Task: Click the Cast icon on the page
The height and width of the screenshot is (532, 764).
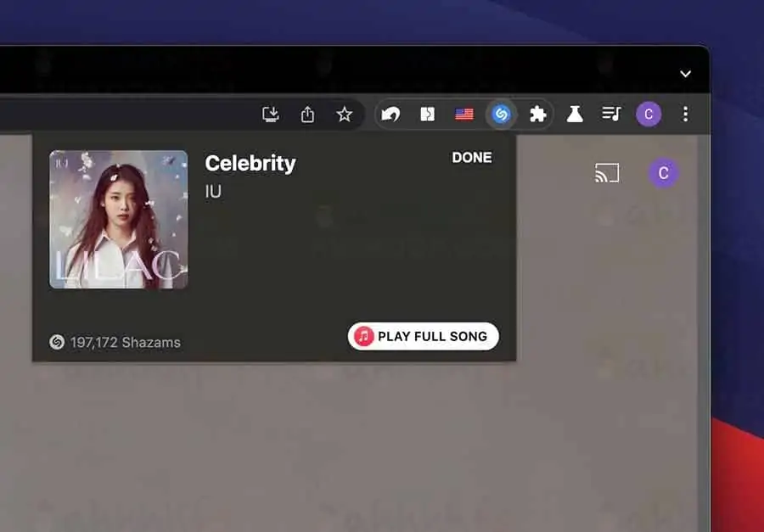Action: (x=608, y=173)
